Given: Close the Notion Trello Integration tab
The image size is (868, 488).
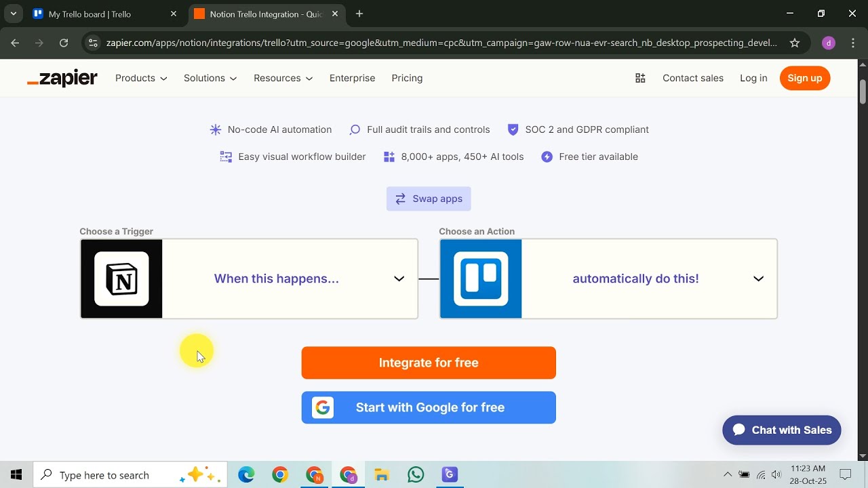Looking at the screenshot, I should [x=335, y=14].
